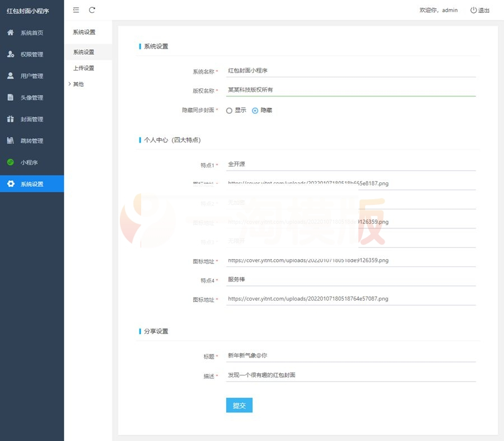This screenshot has width=504, height=441.
Task: Select 权限管理 in the sidebar
Action: [32, 54]
